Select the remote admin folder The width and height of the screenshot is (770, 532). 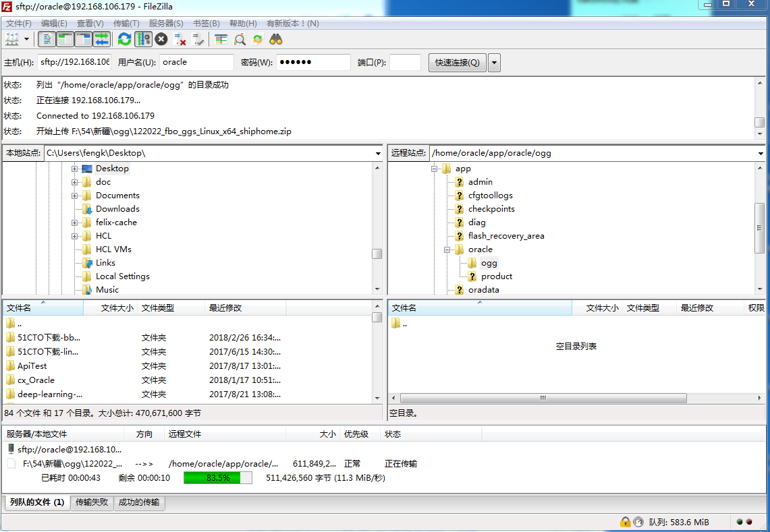click(x=480, y=182)
